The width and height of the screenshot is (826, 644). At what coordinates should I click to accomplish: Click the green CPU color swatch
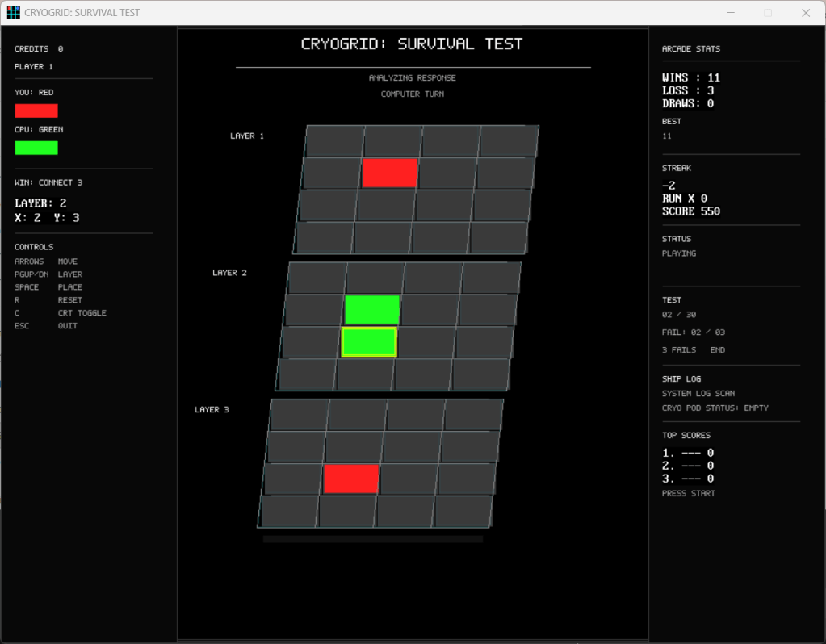click(x=36, y=148)
